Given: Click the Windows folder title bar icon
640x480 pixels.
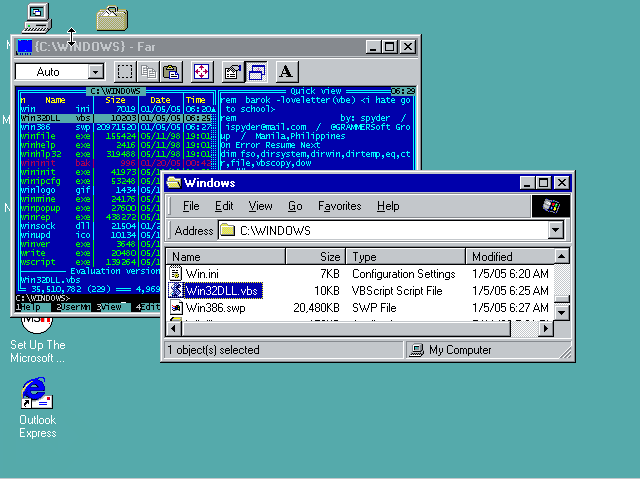Looking at the screenshot, I should (x=174, y=182).
